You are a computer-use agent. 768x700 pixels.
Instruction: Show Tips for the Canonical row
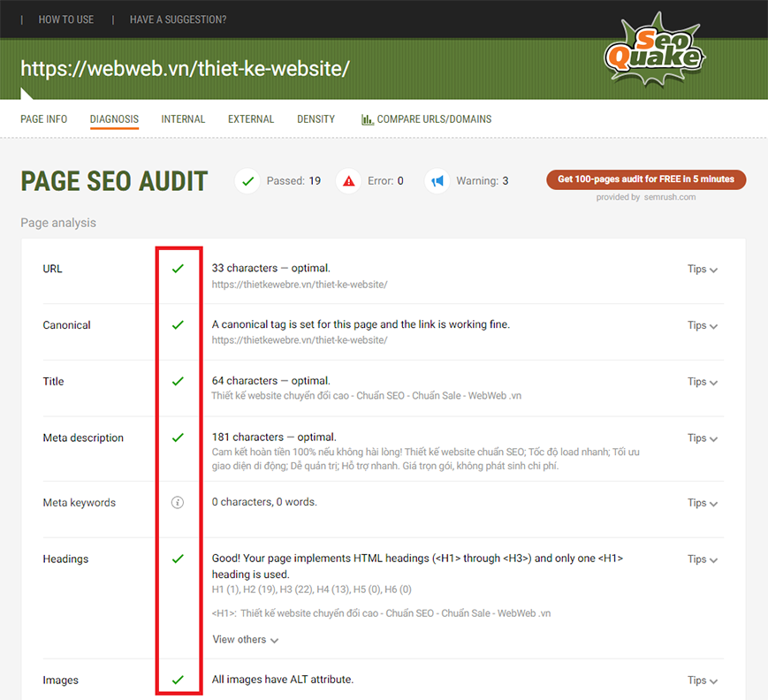(702, 325)
